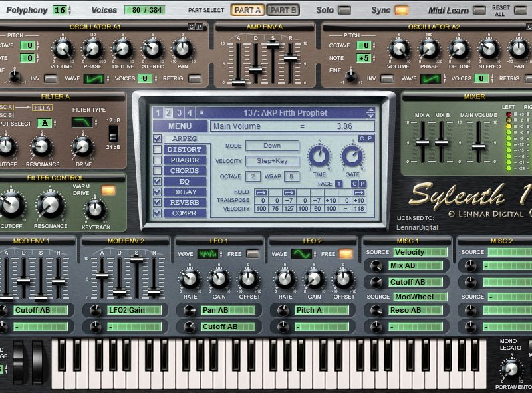The image size is (532, 393).
Task: Click the Portamento knob
Action: 511,369
